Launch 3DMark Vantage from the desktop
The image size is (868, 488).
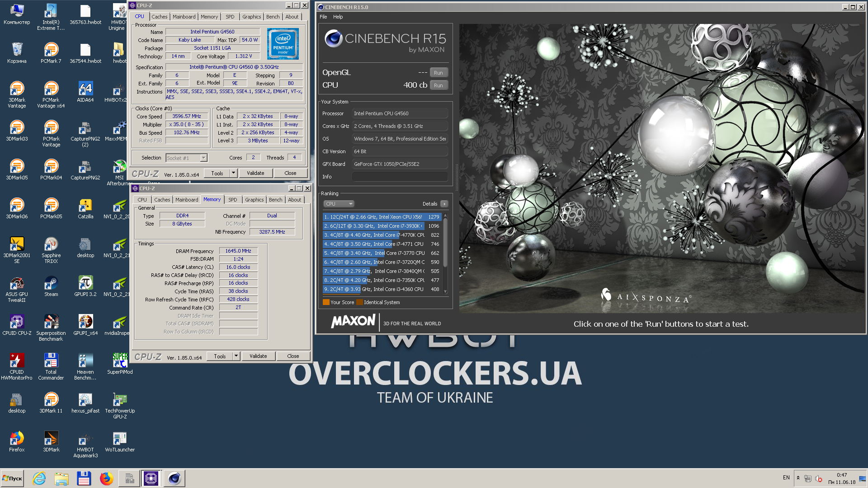(x=17, y=95)
